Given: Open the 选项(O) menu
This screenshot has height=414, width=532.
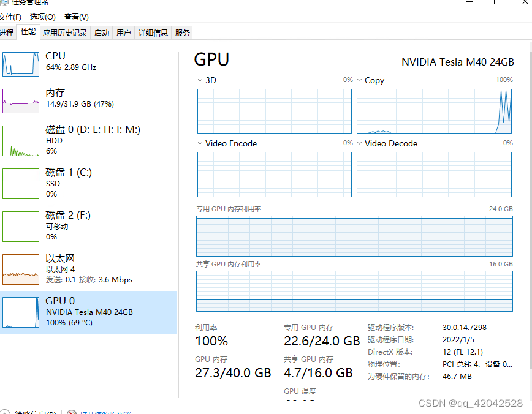Looking at the screenshot, I should [42, 17].
